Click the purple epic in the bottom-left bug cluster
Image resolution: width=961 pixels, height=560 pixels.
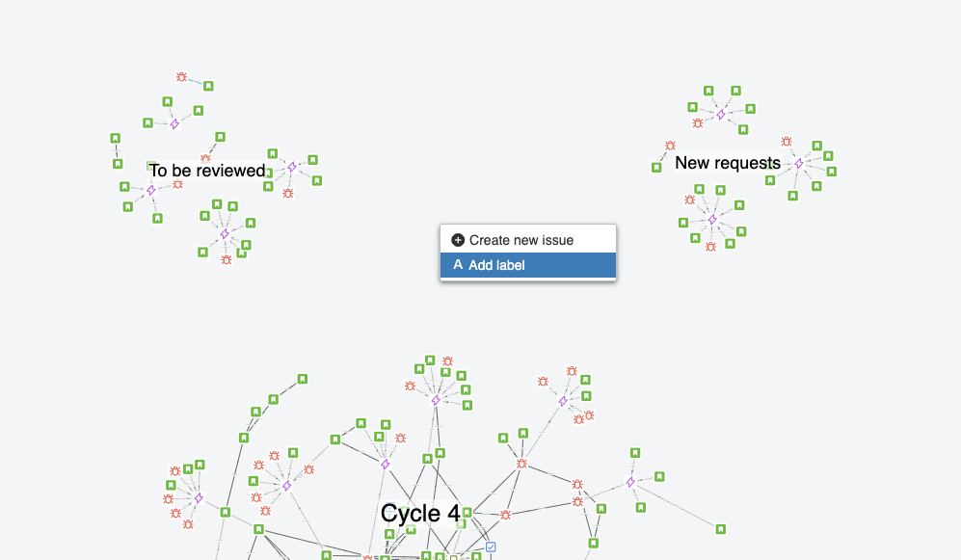(199, 498)
